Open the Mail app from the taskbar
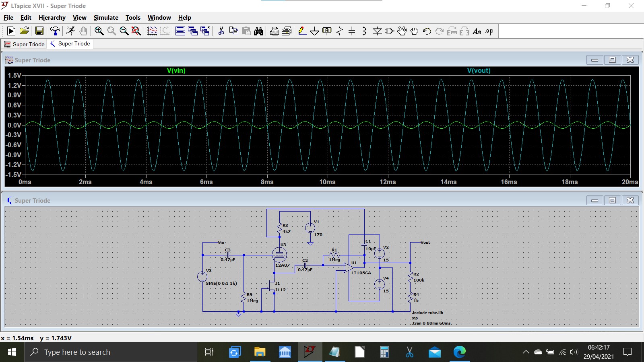The width and height of the screenshot is (644, 362). (x=434, y=352)
